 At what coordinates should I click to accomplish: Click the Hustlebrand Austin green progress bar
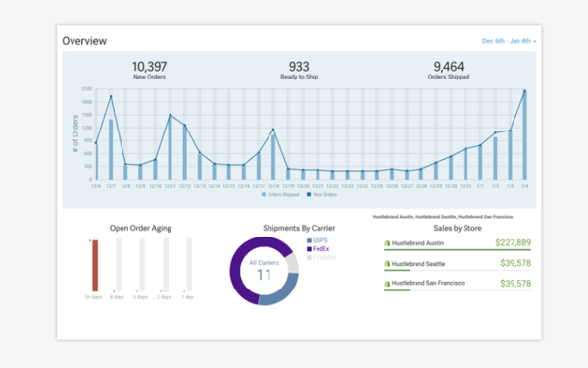(458, 249)
